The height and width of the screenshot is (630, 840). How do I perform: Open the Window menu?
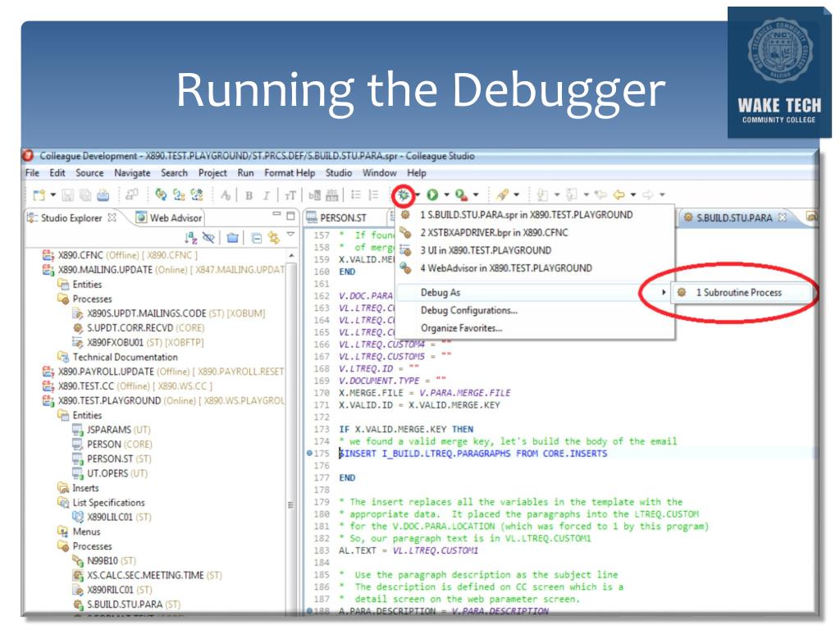click(x=379, y=173)
